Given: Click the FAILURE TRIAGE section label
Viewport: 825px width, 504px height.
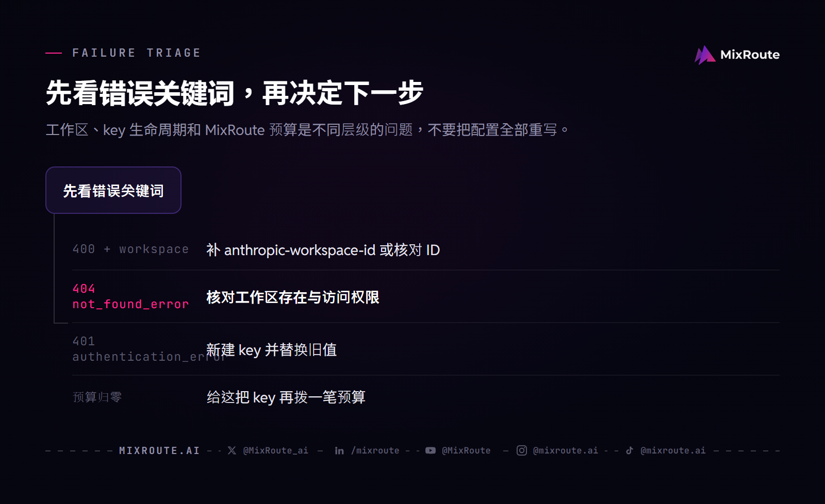Looking at the screenshot, I should click(x=137, y=53).
